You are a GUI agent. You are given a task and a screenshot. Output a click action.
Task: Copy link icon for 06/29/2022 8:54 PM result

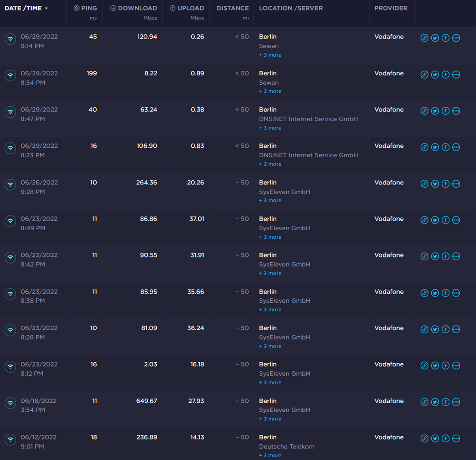425,74
